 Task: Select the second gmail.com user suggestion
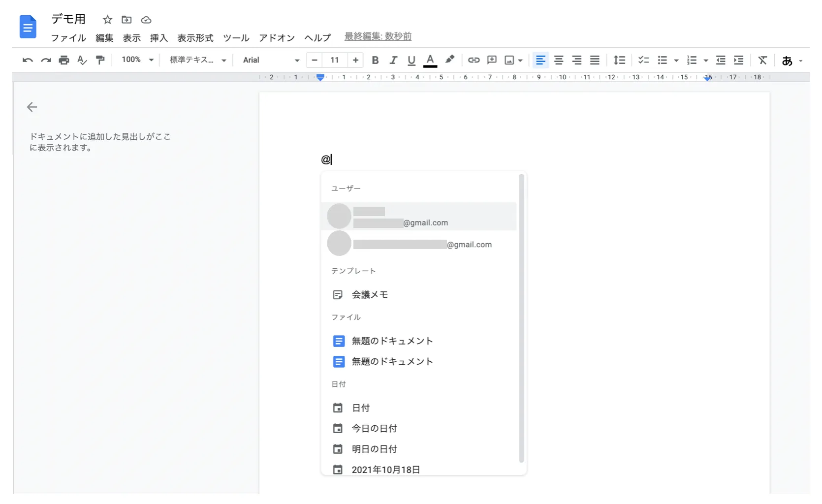pos(419,244)
